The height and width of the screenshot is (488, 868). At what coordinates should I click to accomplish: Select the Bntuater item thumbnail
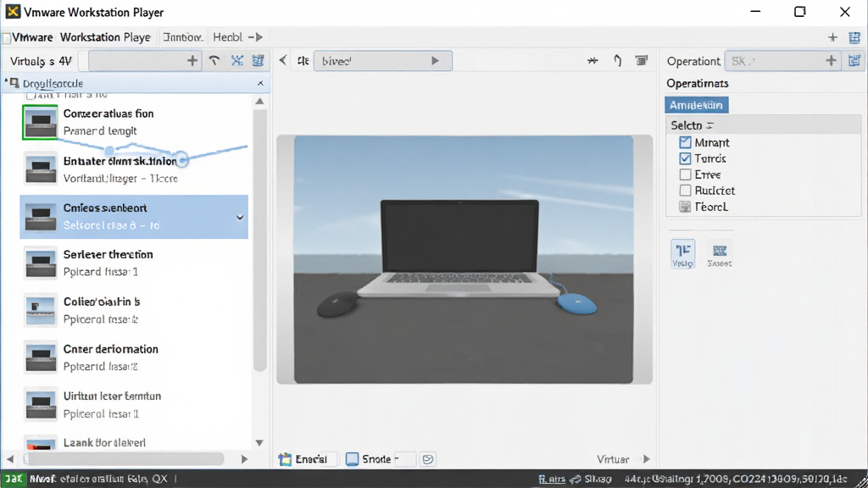(x=41, y=169)
